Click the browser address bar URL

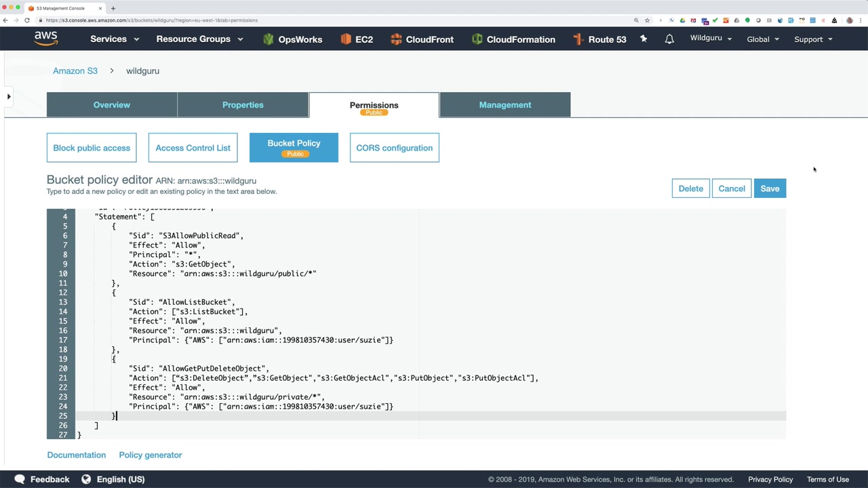pos(152,20)
